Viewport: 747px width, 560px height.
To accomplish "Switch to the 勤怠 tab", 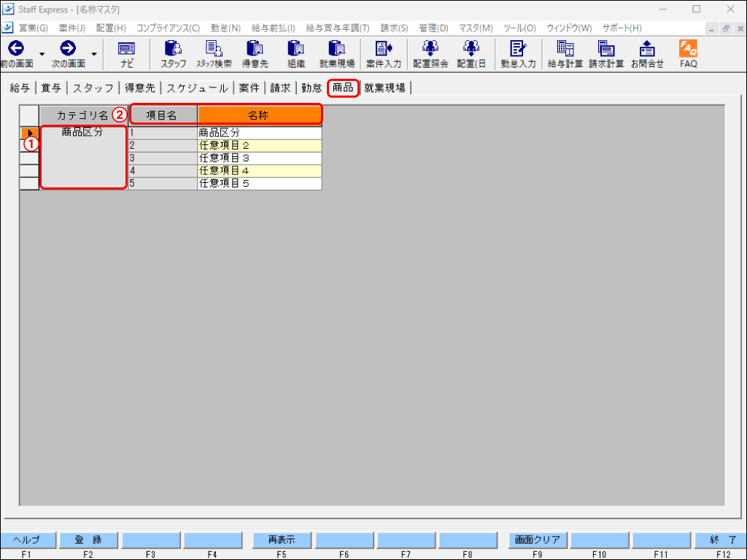I will 311,87.
